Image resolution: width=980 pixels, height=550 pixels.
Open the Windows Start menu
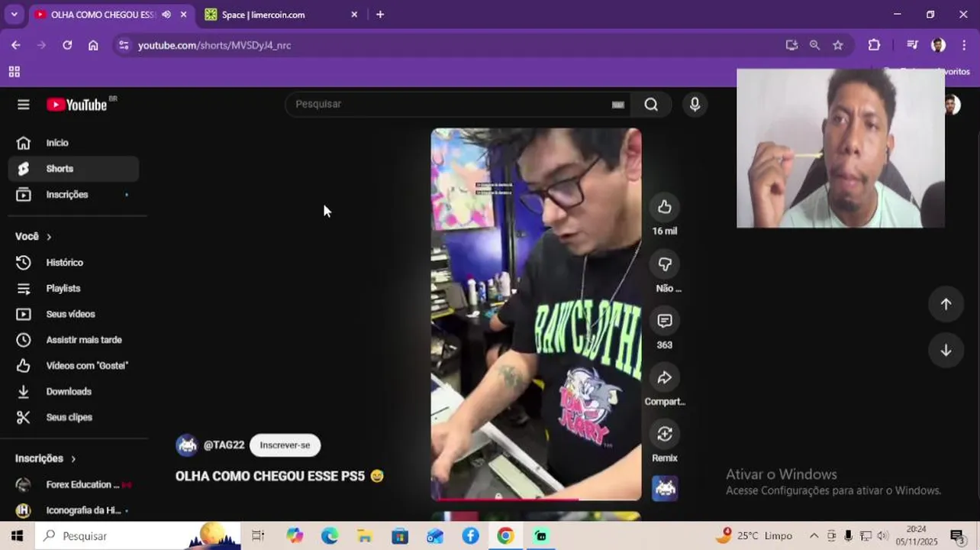click(x=17, y=536)
